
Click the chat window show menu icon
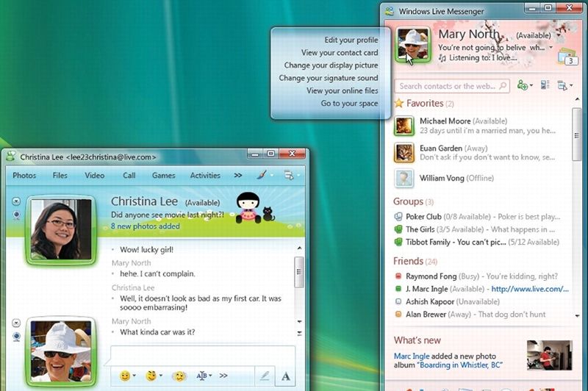[288, 175]
